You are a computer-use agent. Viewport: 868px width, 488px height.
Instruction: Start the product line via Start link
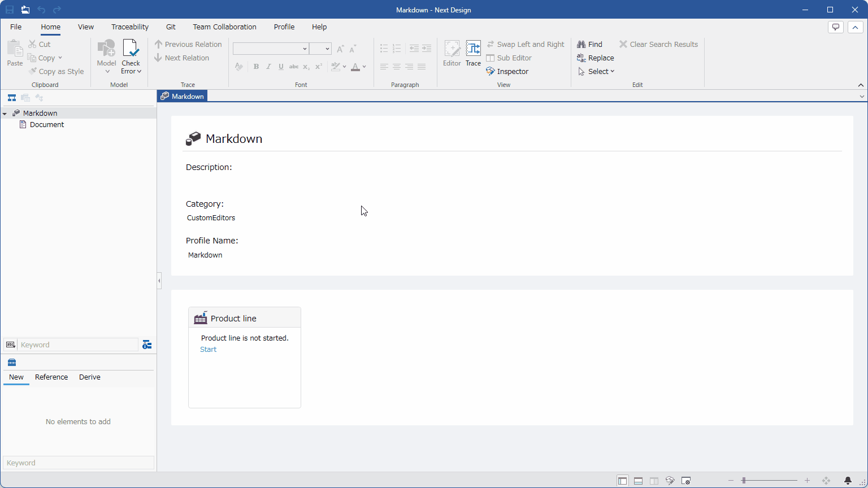coord(209,350)
